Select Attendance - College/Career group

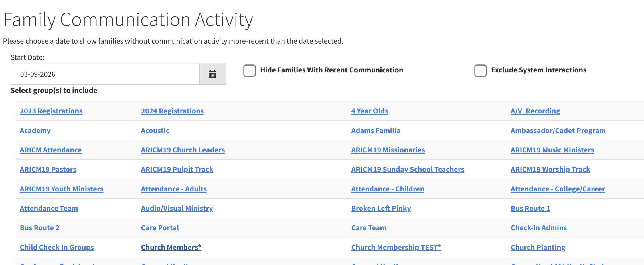(x=558, y=189)
